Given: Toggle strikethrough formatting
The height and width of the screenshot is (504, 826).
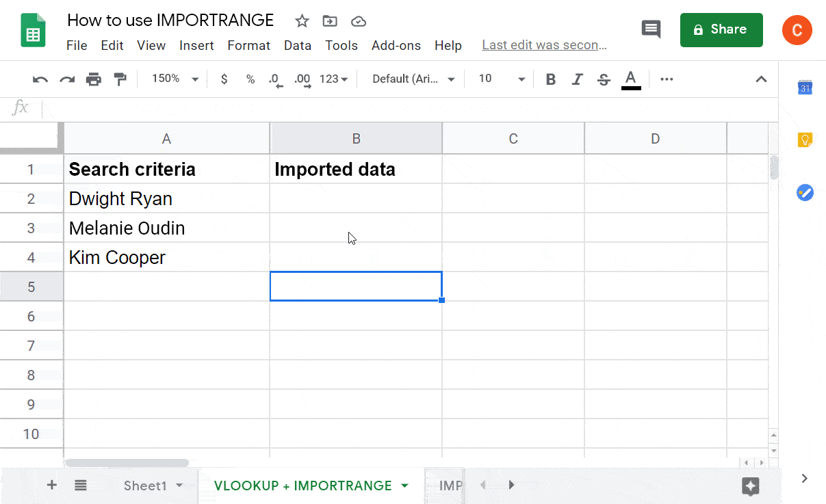Looking at the screenshot, I should [604, 79].
